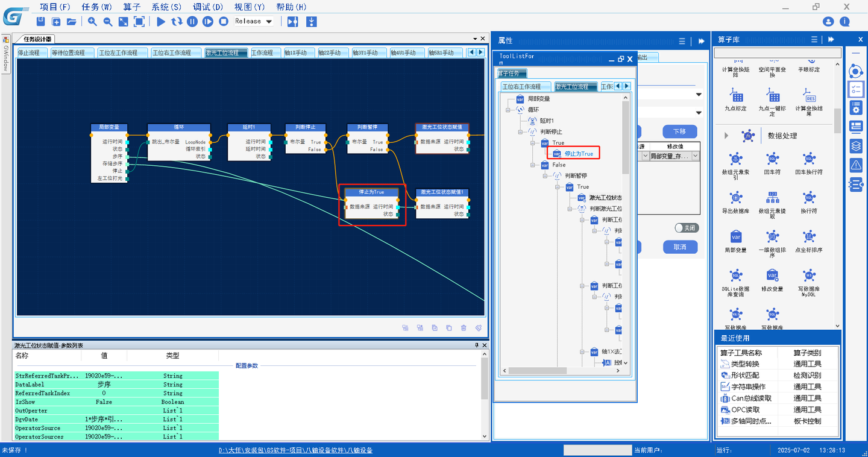Create a new item with the add icon
Screen dimensions: 868x457
56,22
